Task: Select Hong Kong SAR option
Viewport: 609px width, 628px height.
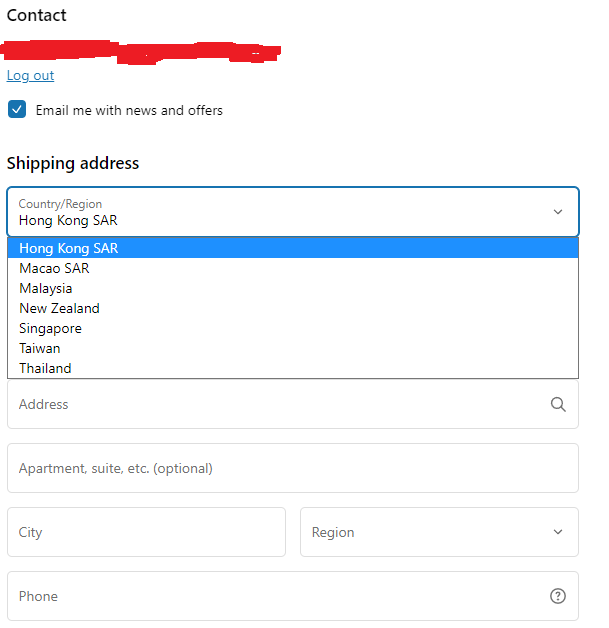Action: pos(293,248)
